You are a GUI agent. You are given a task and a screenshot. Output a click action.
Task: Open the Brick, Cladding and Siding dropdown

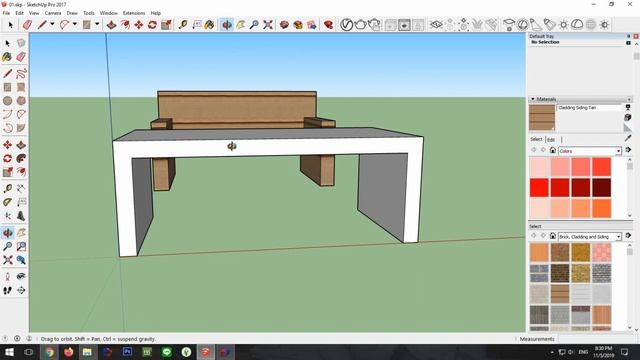(x=589, y=237)
